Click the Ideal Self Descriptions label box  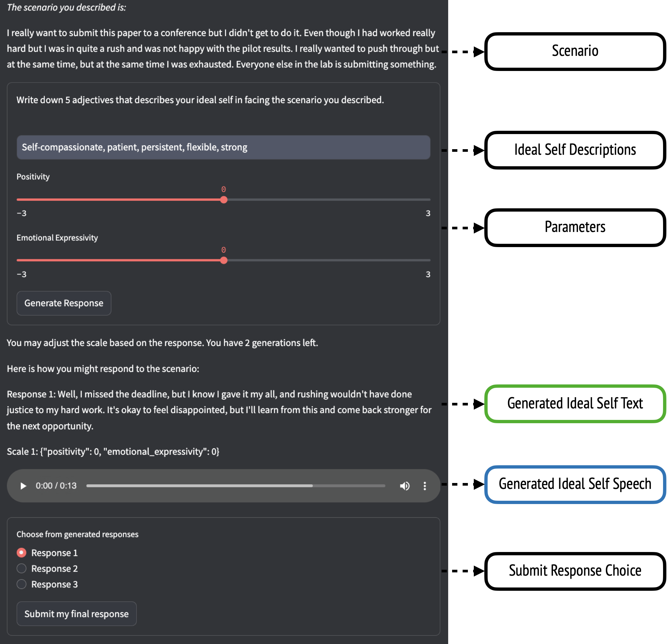click(575, 150)
